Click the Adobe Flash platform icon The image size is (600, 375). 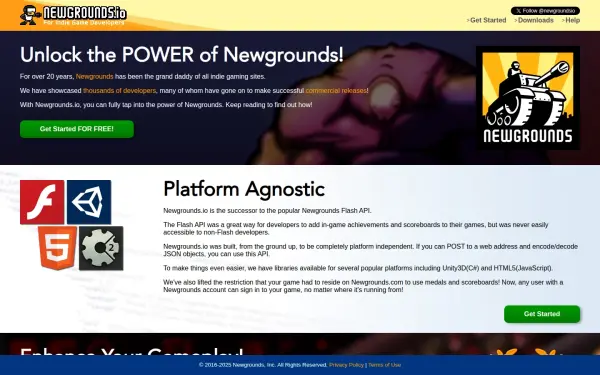tap(42, 202)
